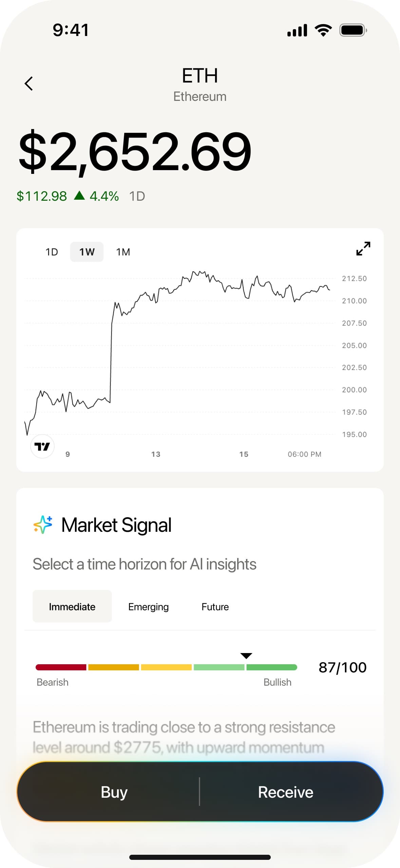This screenshot has height=868, width=400.
Task: Tap the Market Signal sparkle icon
Action: (43, 525)
